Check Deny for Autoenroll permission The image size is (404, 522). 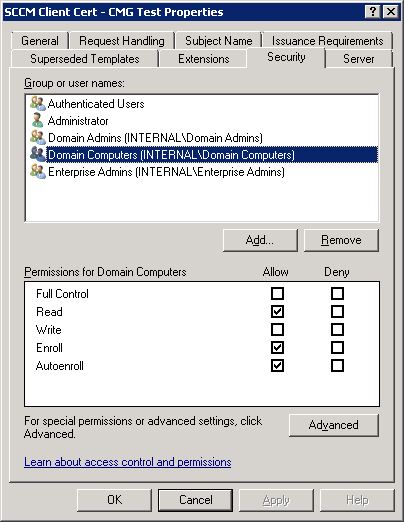click(x=337, y=366)
